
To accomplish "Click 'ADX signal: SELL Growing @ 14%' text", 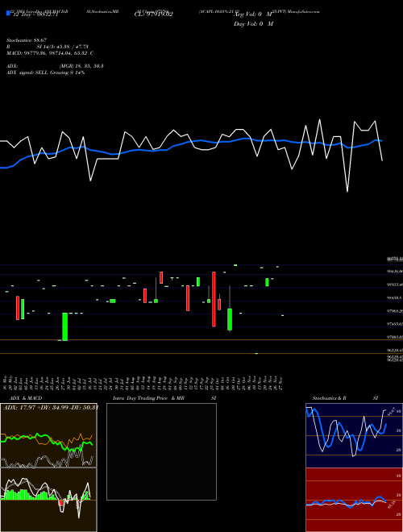I will pyautogui.click(x=45, y=73).
